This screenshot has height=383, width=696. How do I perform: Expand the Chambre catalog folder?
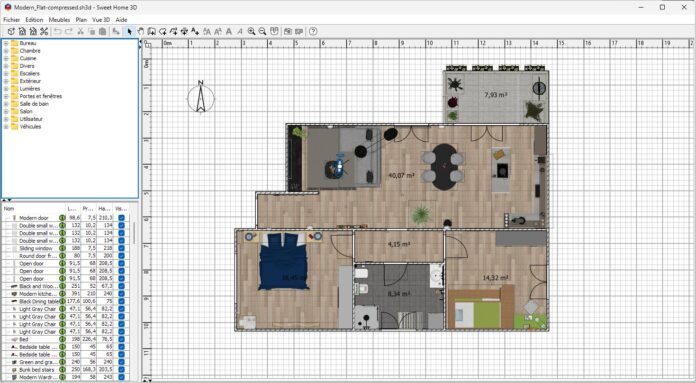(6, 51)
